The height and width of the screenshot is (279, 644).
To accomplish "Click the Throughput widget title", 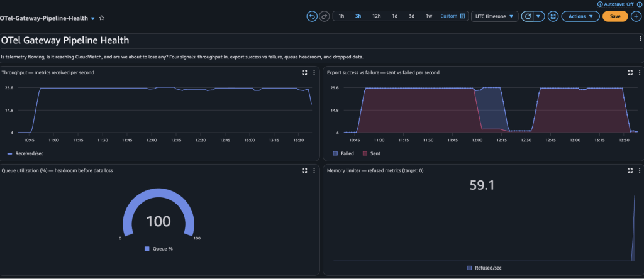I will pyautogui.click(x=48, y=73).
